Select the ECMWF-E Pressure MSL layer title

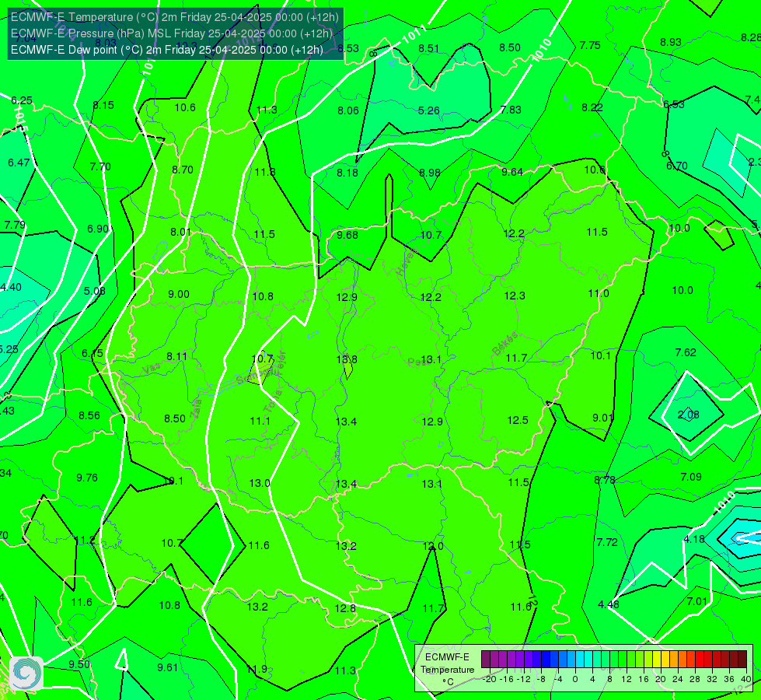point(171,33)
